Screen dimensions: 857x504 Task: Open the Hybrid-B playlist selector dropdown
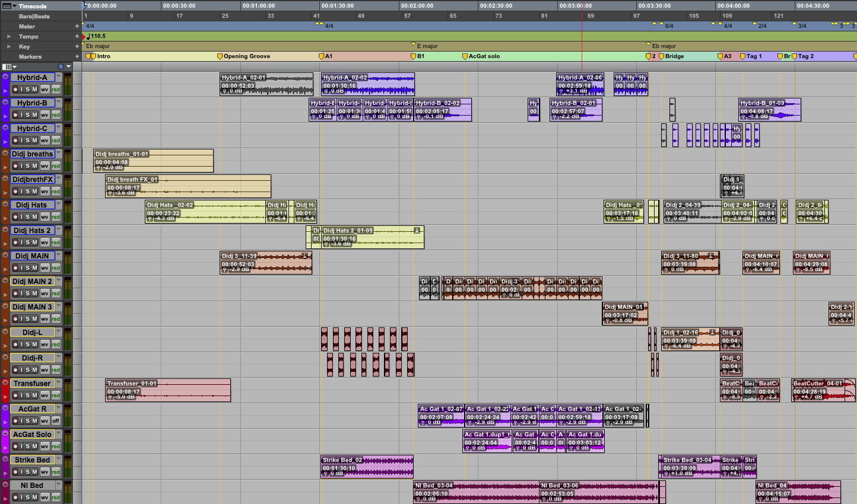pos(59,103)
